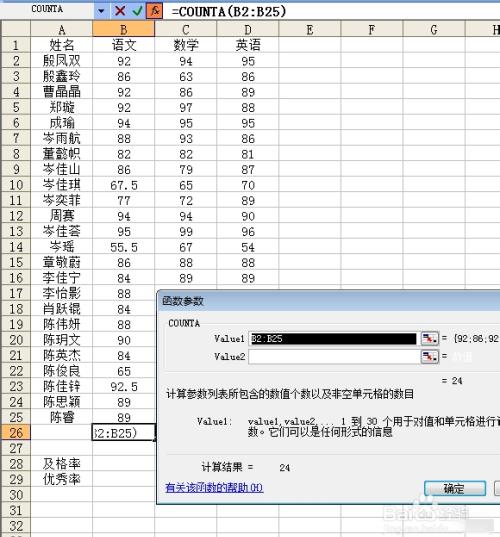
Task: Select row 26 header
Action: click(16, 433)
